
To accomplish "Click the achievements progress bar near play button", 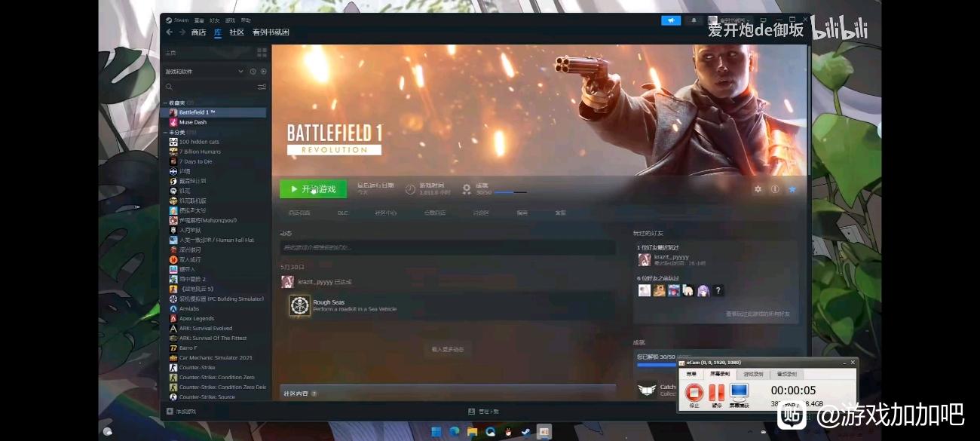I will pos(510,192).
